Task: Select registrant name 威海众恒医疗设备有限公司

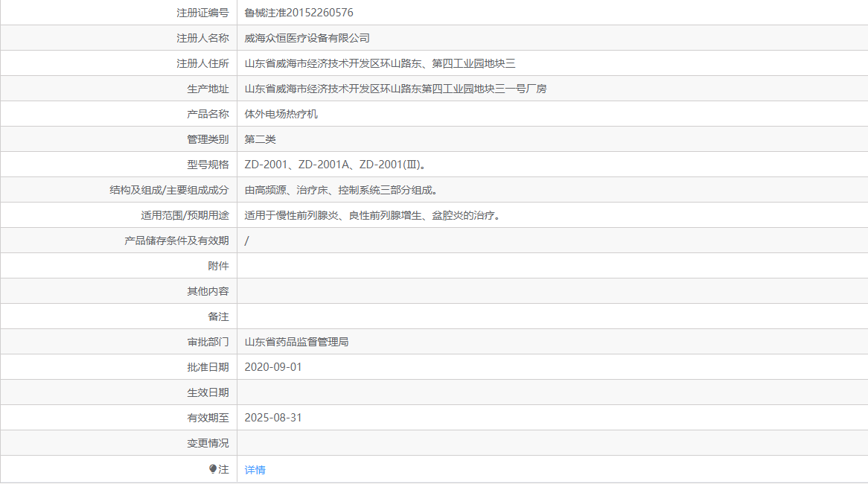Action: point(307,38)
